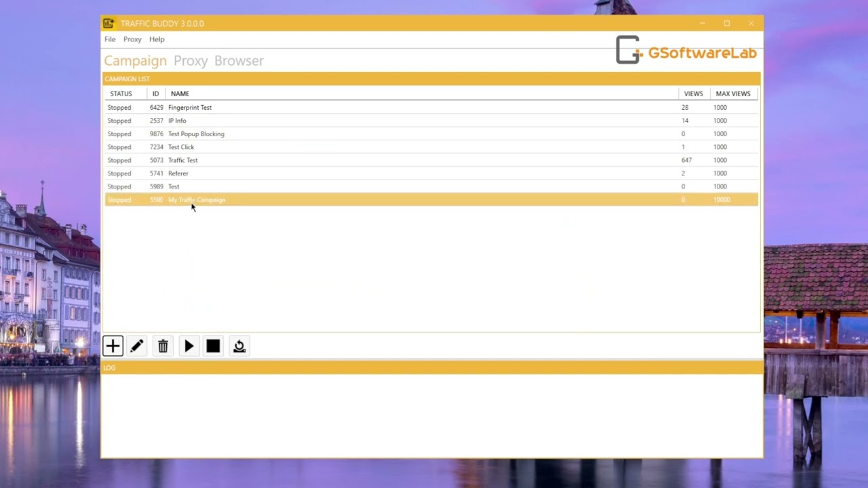The width and height of the screenshot is (868, 488).
Task: Sort by the ID column header
Action: click(x=155, y=94)
